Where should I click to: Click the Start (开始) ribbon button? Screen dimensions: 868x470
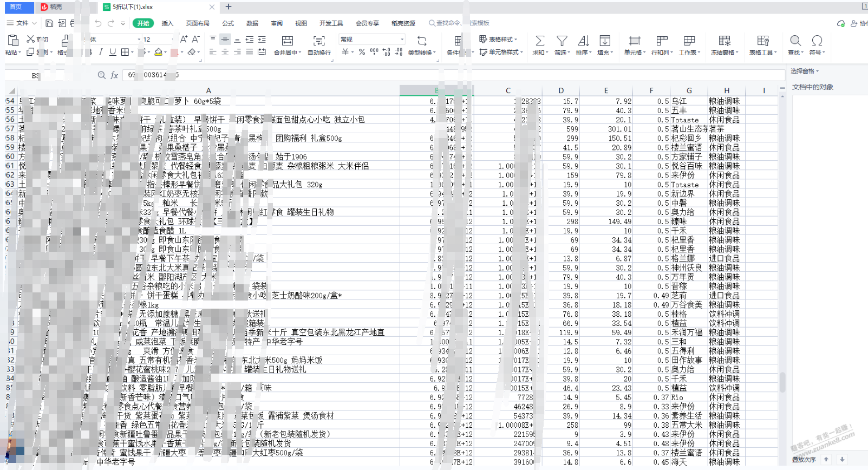point(143,23)
